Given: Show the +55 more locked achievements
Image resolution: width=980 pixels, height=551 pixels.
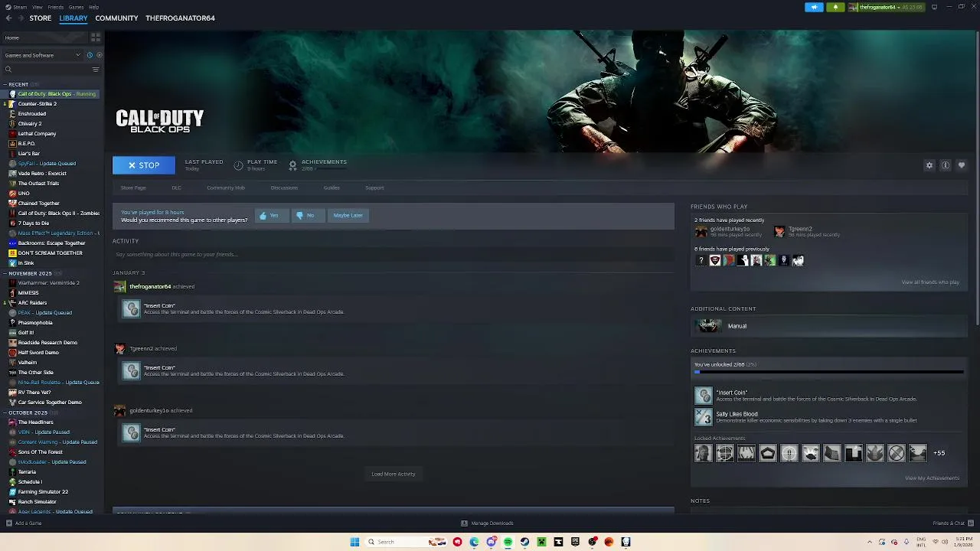Looking at the screenshot, I should click(x=939, y=453).
